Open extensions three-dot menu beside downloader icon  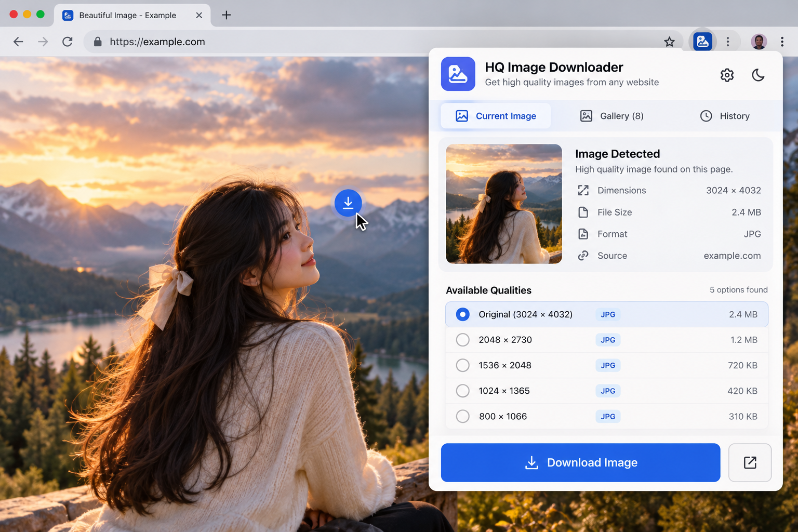pos(728,42)
